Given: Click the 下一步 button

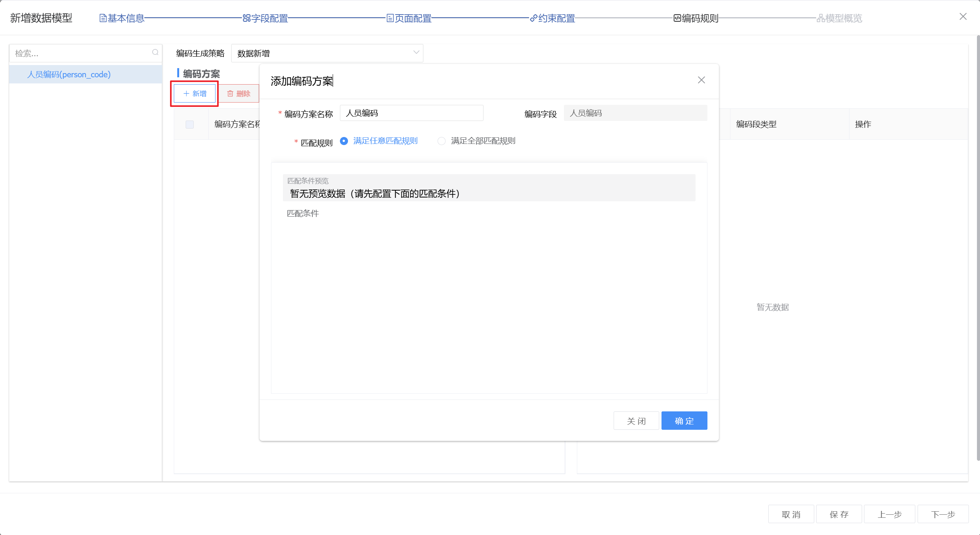Looking at the screenshot, I should pyautogui.click(x=942, y=514).
